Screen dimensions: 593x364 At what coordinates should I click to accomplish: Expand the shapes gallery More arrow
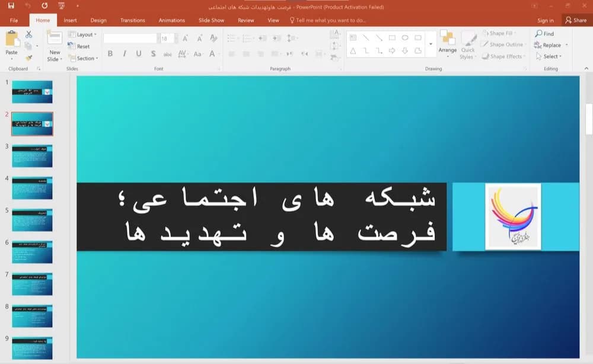pyautogui.click(x=431, y=44)
